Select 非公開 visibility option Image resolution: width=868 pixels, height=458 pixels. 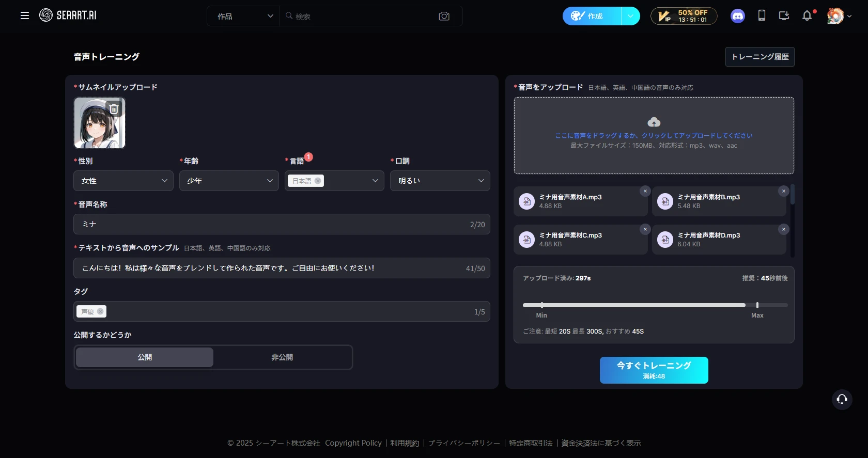[x=282, y=357]
